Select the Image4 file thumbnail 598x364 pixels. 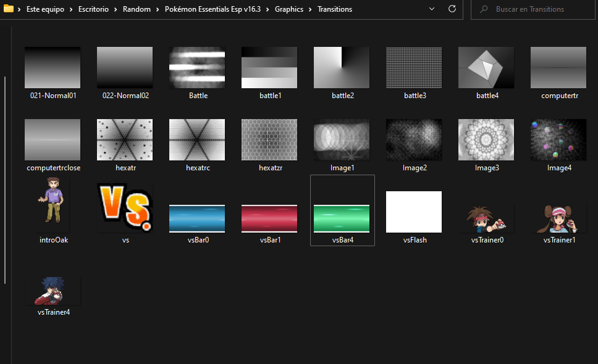pos(559,140)
